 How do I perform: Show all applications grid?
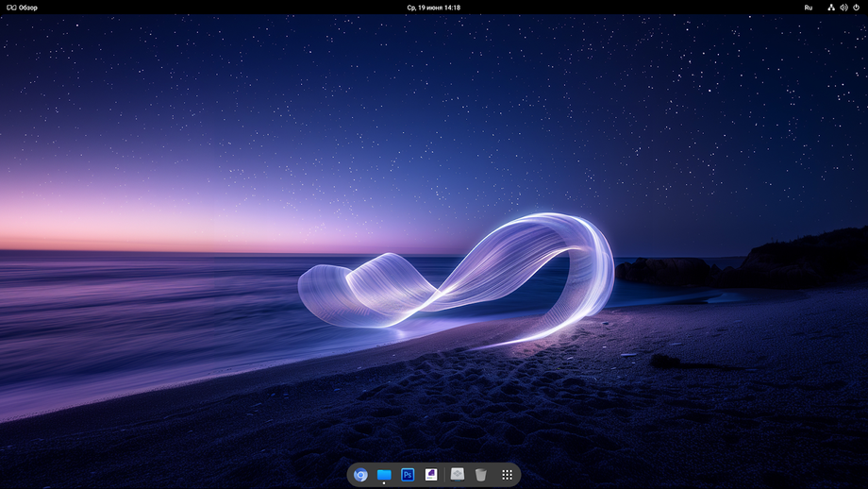click(508, 475)
